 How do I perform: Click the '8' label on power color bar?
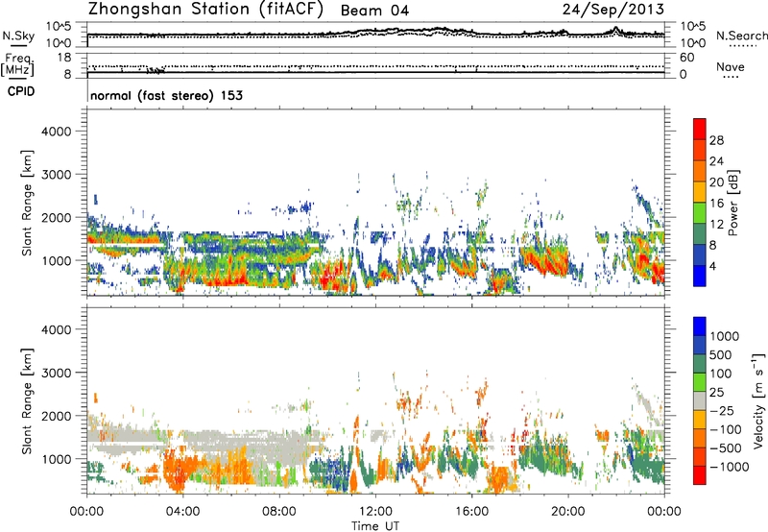point(713,246)
